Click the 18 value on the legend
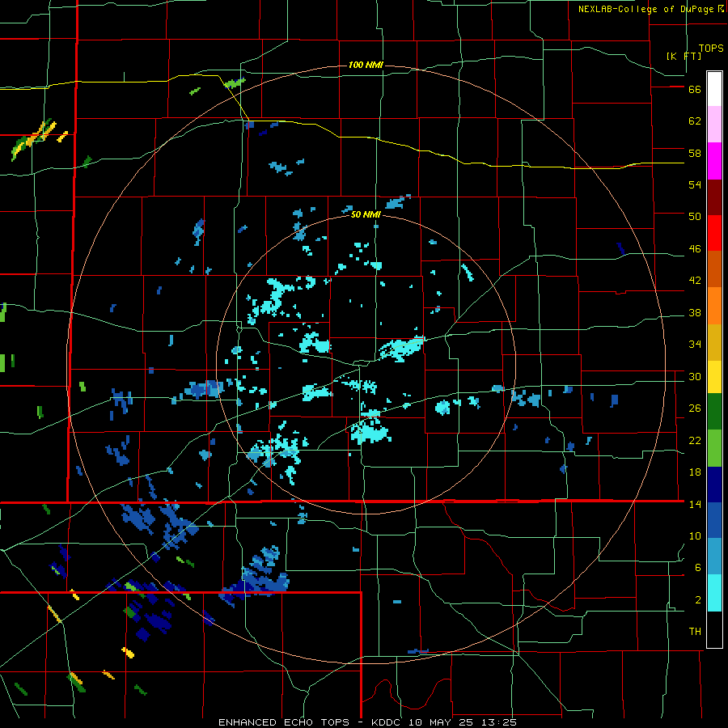 695,472
